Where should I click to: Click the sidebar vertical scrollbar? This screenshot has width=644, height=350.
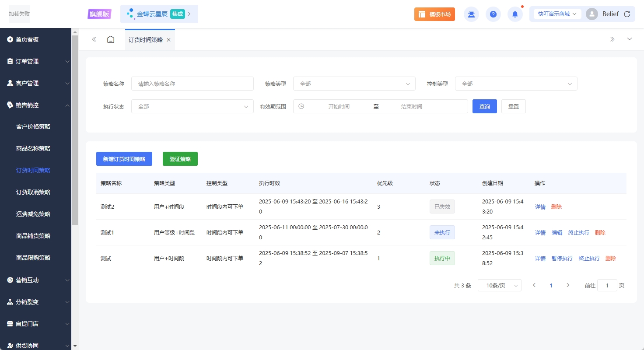(x=75, y=130)
